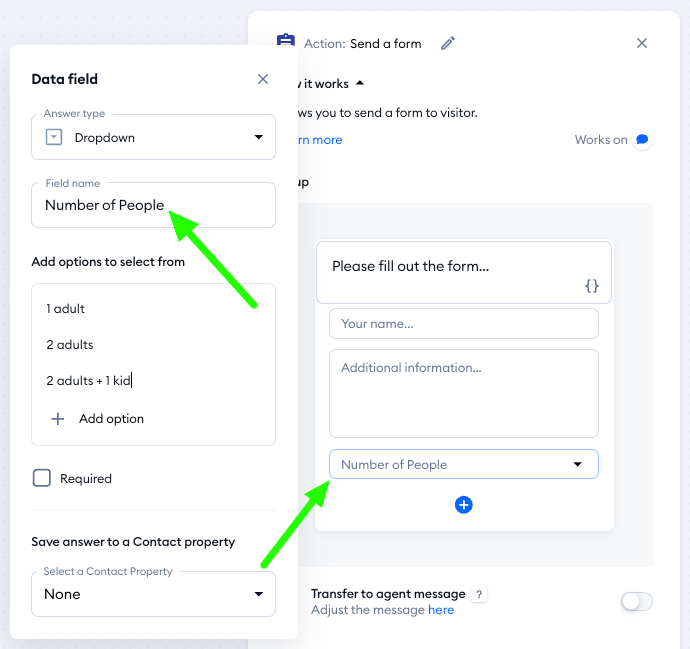Click the Number of People form dropdown
690x649 pixels.
pyautogui.click(x=464, y=464)
